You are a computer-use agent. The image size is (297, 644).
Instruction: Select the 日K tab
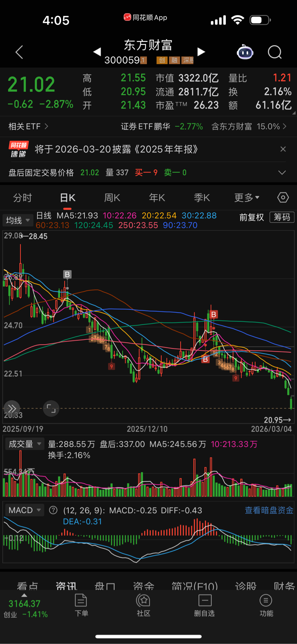[x=67, y=198]
